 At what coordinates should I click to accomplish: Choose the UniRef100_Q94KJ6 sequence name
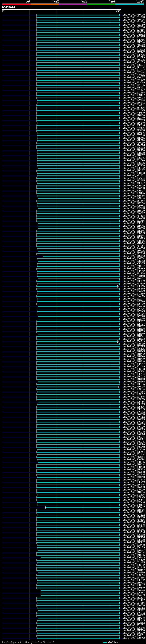134,306
